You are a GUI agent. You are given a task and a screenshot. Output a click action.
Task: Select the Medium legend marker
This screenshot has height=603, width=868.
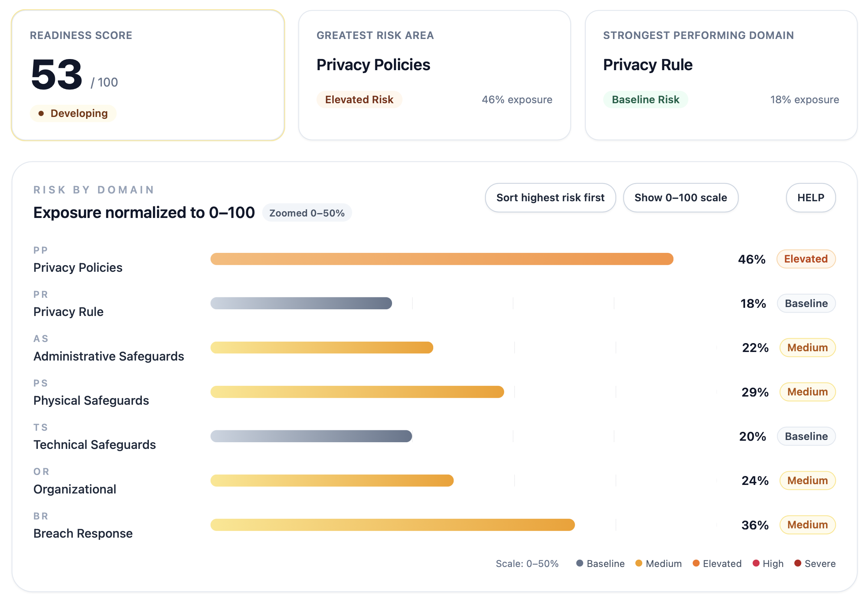pyautogui.click(x=638, y=563)
